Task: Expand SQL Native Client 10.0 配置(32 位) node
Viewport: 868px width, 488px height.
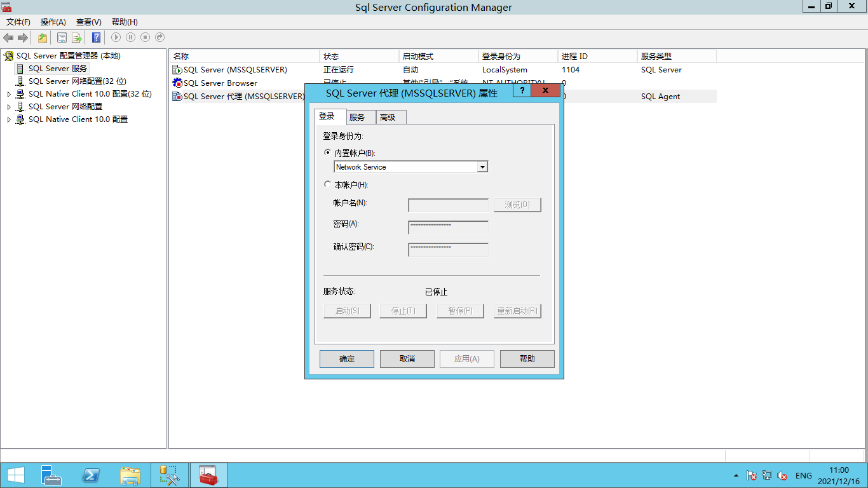Action: (x=9, y=94)
